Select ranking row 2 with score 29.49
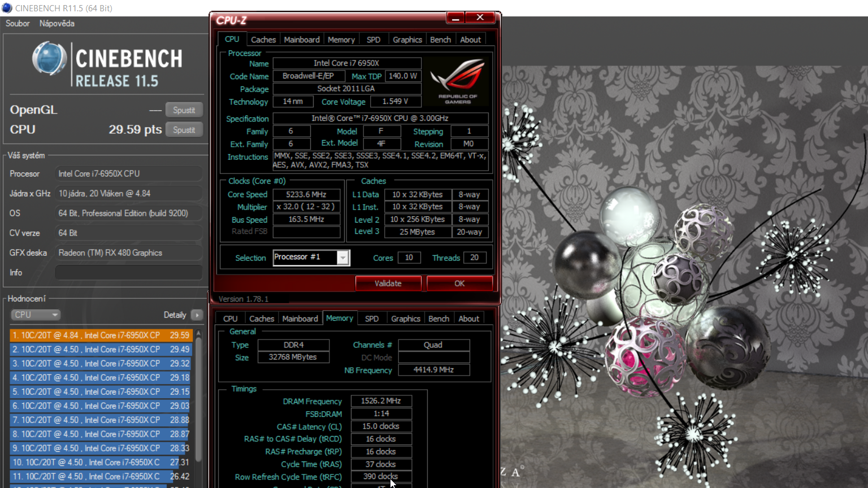 coord(101,349)
